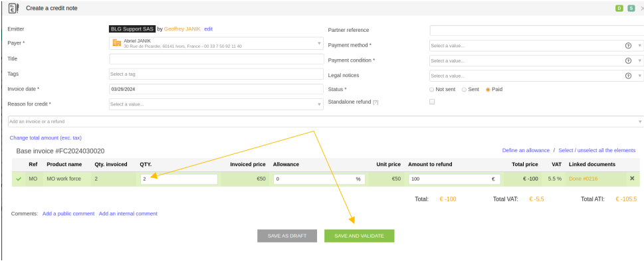The height and width of the screenshot is (263, 644).
Task: Open the Payer dropdown for Abriel JANIK
Action: pyautogui.click(x=217, y=43)
